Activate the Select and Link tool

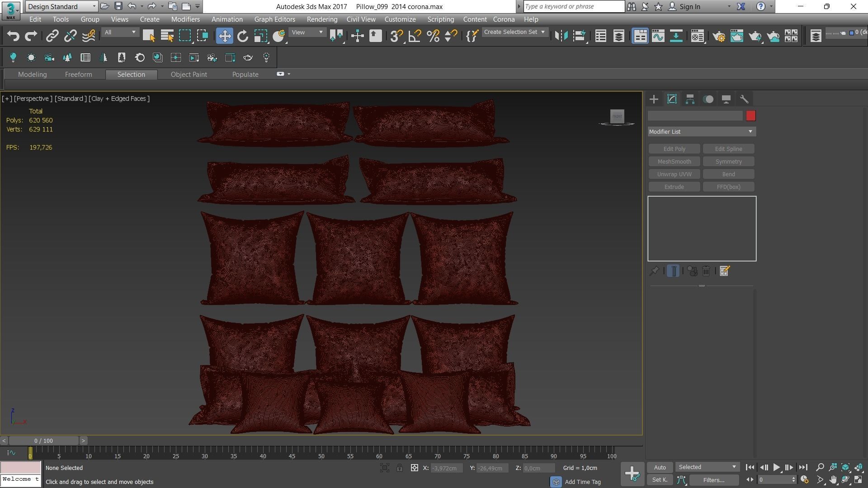[52, 36]
